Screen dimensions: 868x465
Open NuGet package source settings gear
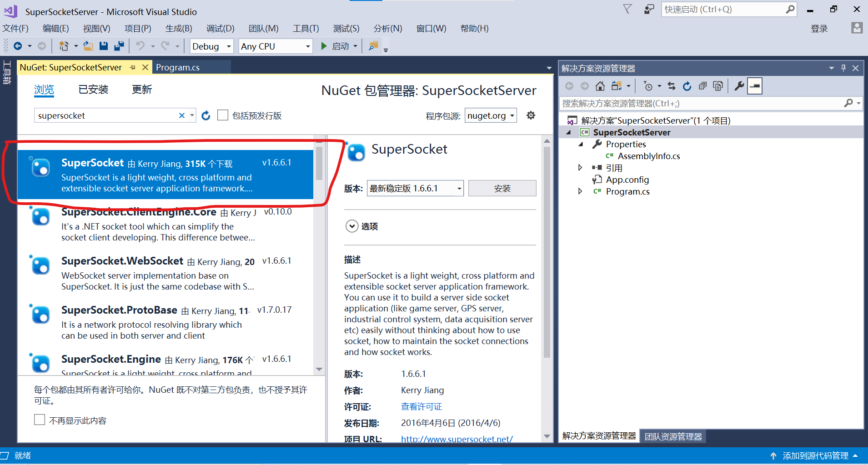click(531, 115)
